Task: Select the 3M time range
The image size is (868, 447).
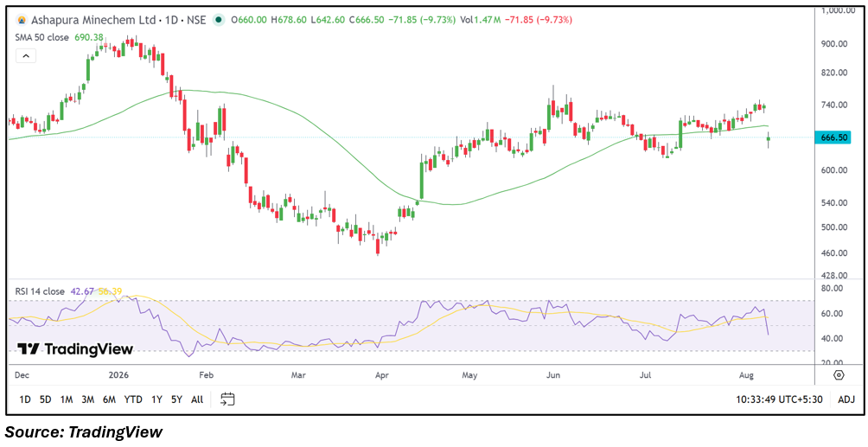Action: point(87,399)
